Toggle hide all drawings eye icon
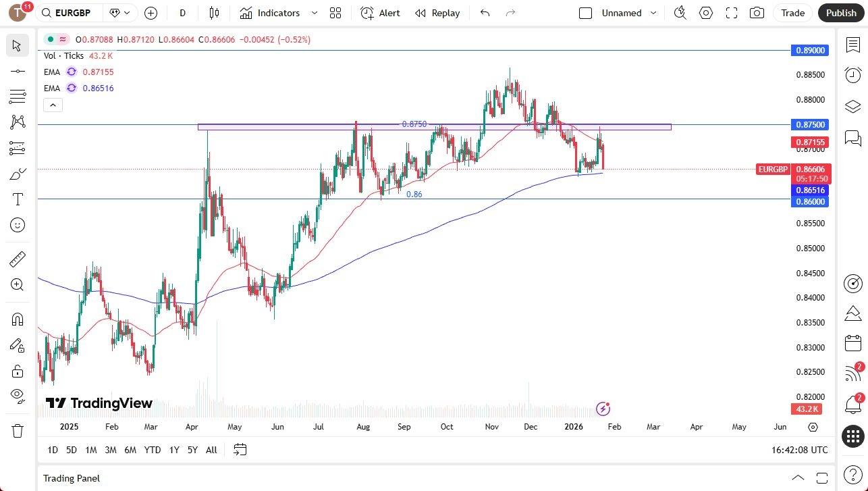The width and height of the screenshot is (868, 491). tap(18, 395)
